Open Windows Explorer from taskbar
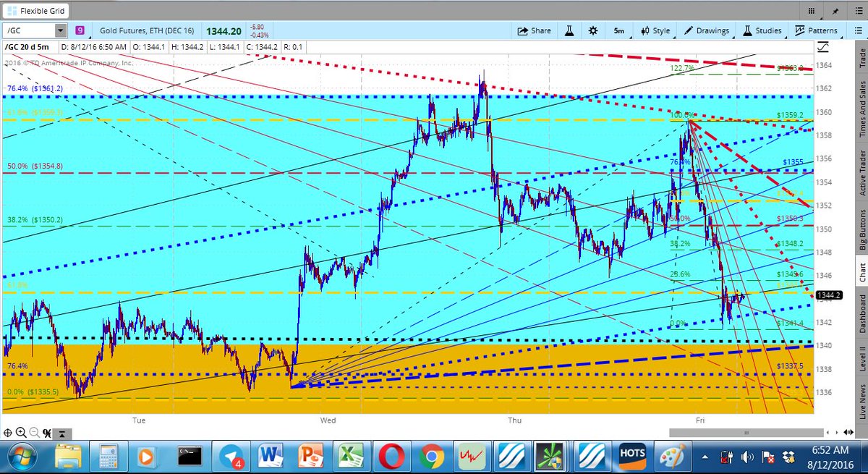 tap(68, 457)
